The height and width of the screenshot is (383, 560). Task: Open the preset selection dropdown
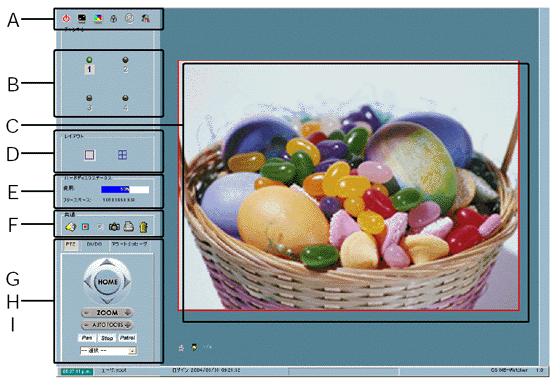click(108, 350)
